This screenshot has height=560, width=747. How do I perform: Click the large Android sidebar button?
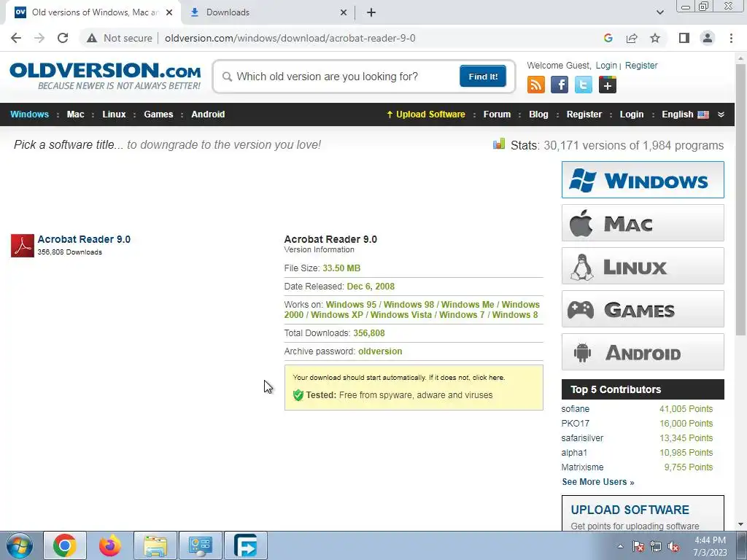click(643, 352)
